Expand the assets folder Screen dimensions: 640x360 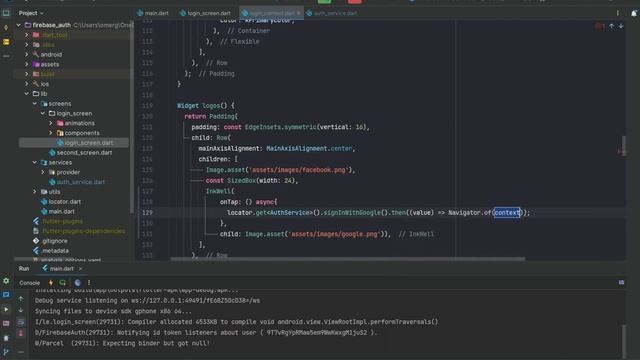click(27, 64)
